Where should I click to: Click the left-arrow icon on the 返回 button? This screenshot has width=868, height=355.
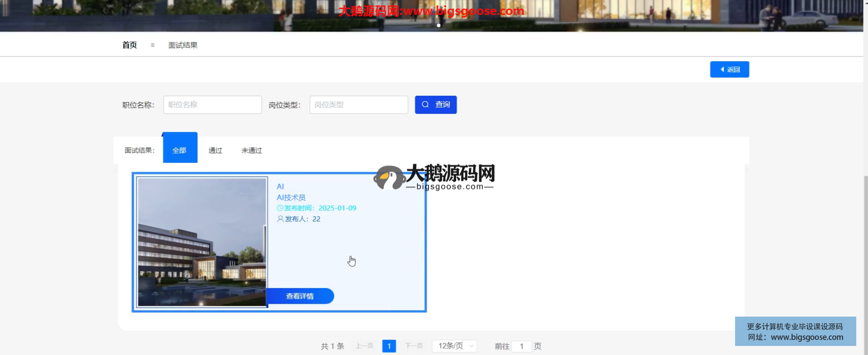coord(722,70)
